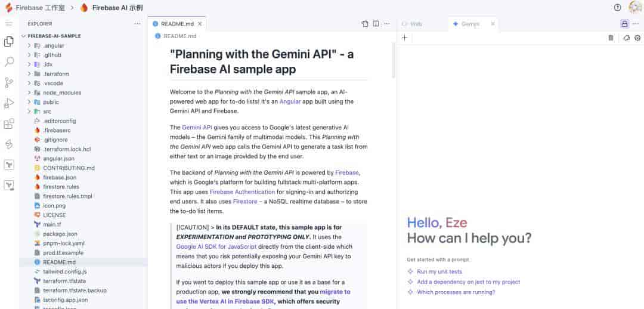Expand the .idx folder

pos(83,64)
